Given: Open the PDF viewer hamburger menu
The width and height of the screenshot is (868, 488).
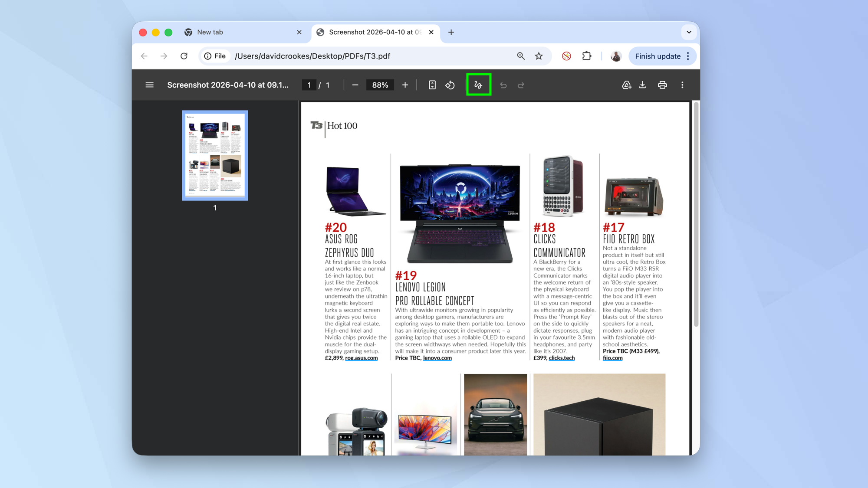Looking at the screenshot, I should (149, 85).
